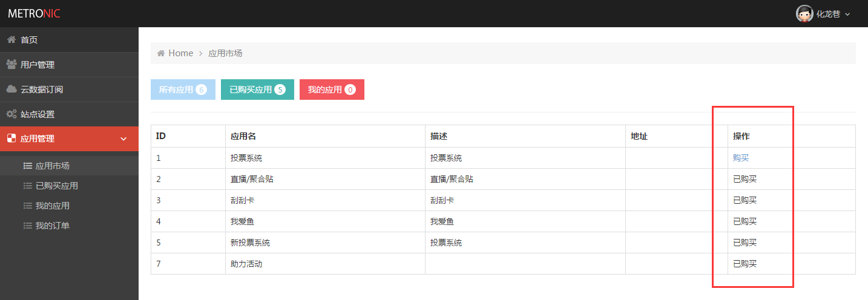Click app name 新投票系统
868x300 pixels.
(x=250, y=243)
